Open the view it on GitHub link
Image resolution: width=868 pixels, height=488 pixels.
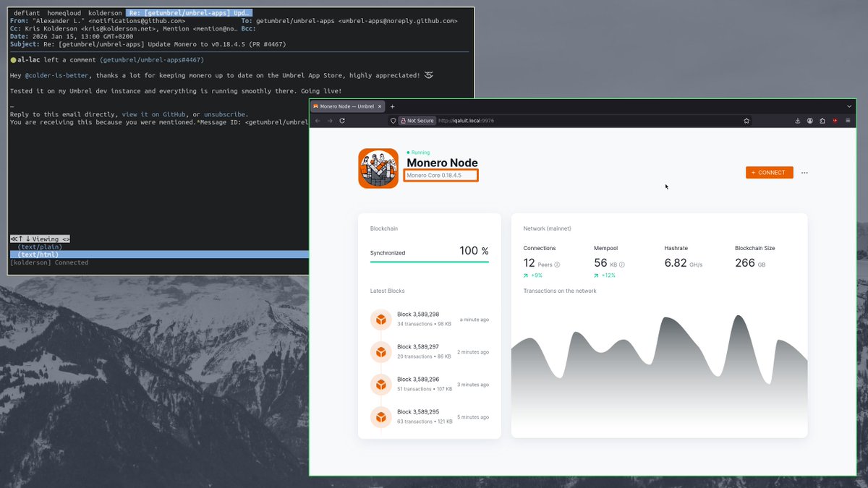tap(153, 114)
